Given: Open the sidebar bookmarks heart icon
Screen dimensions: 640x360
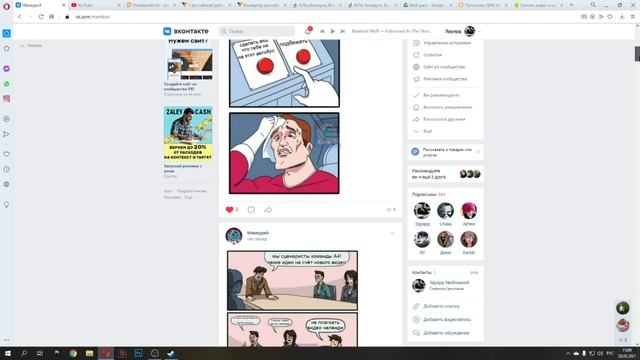Looking at the screenshot, I should [7, 154].
